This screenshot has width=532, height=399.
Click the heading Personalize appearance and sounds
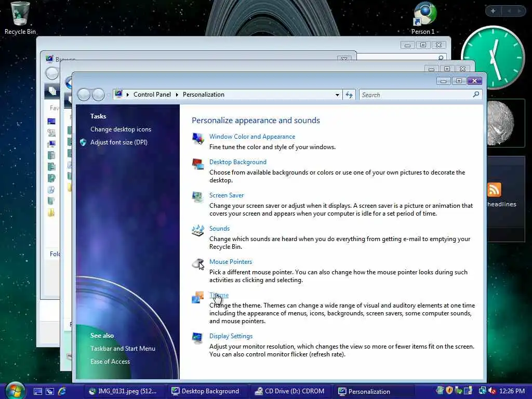pos(256,120)
